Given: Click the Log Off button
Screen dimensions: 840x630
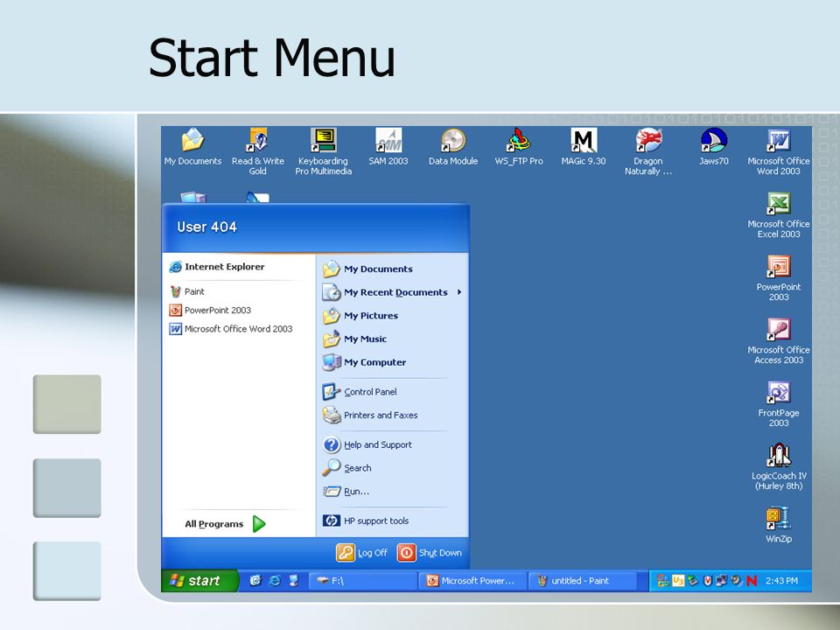Looking at the screenshot, I should [361, 553].
